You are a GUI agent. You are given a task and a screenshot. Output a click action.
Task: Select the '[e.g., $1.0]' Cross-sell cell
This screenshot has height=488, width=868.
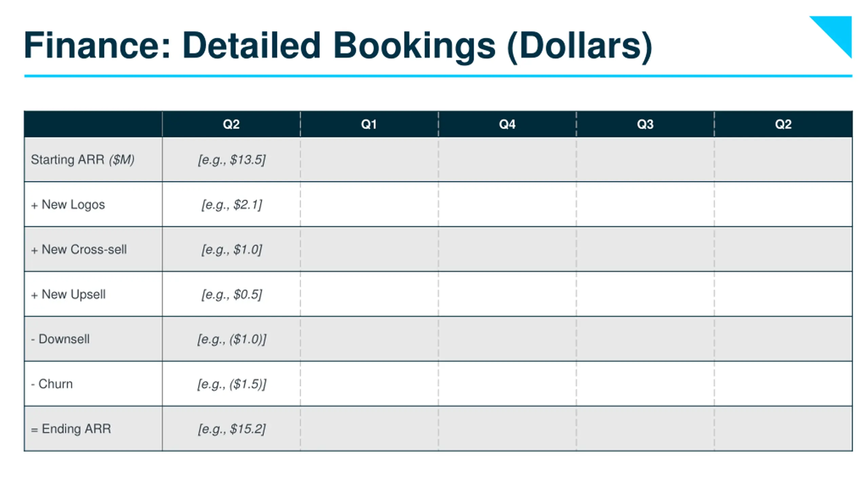(232, 250)
